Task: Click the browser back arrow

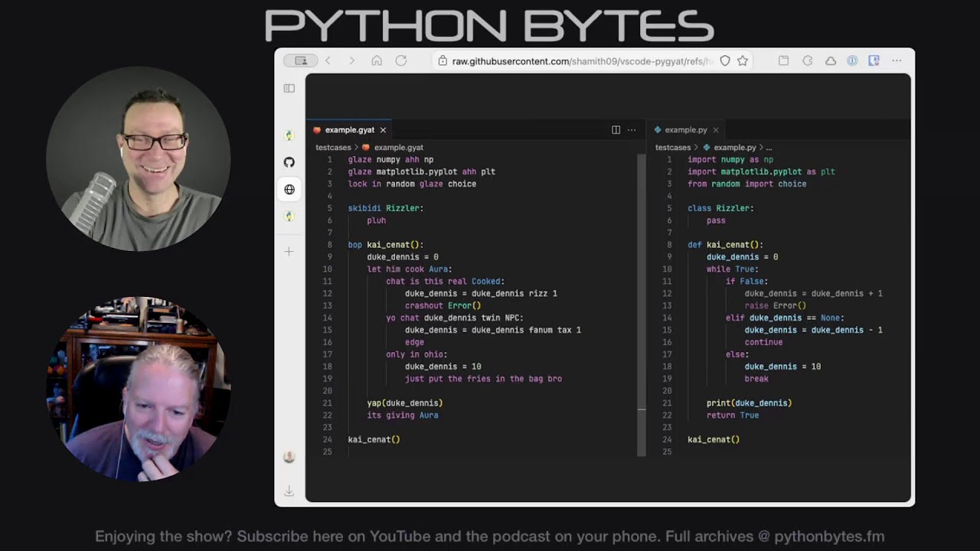Action: [328, 61]
